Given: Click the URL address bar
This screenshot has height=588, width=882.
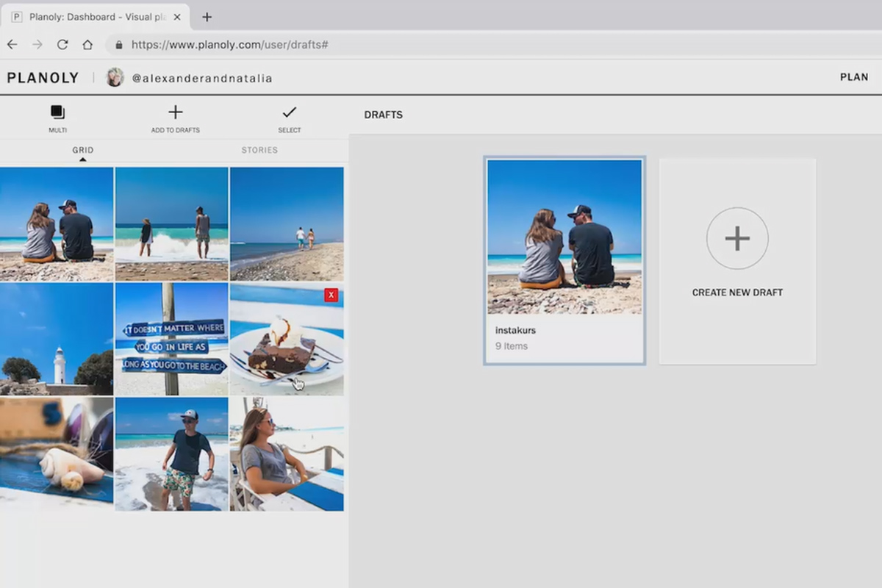Looking at the screenshot, I should [492, 45].
